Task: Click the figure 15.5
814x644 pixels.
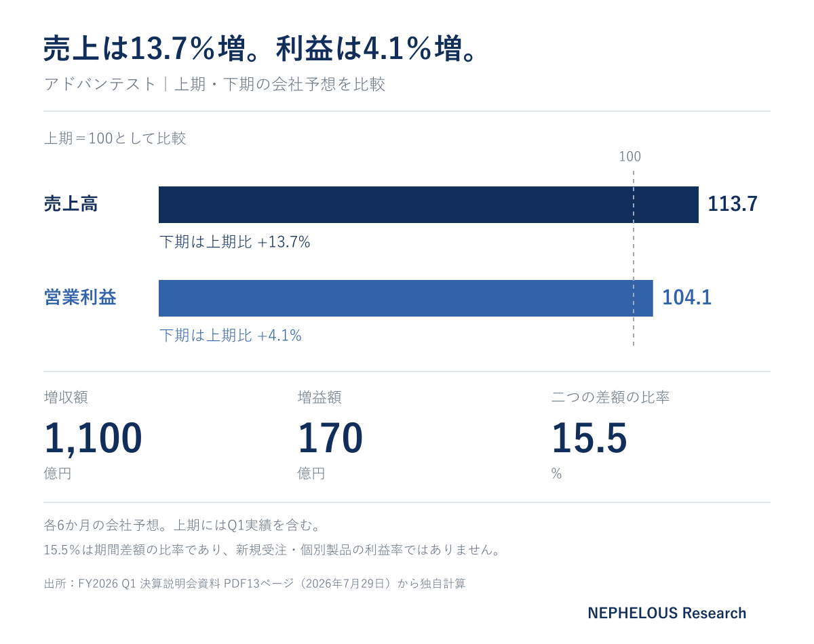Action: [589, 437]
